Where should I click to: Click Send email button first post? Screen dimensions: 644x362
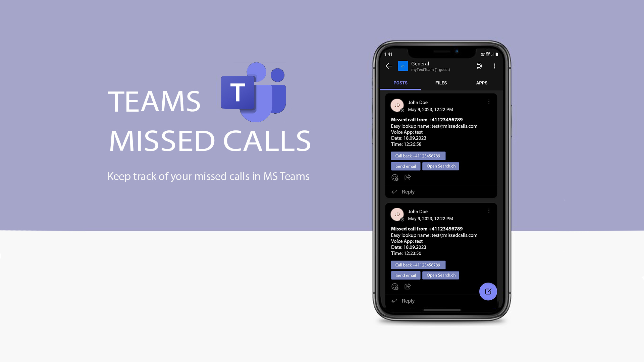coord(406,166)
